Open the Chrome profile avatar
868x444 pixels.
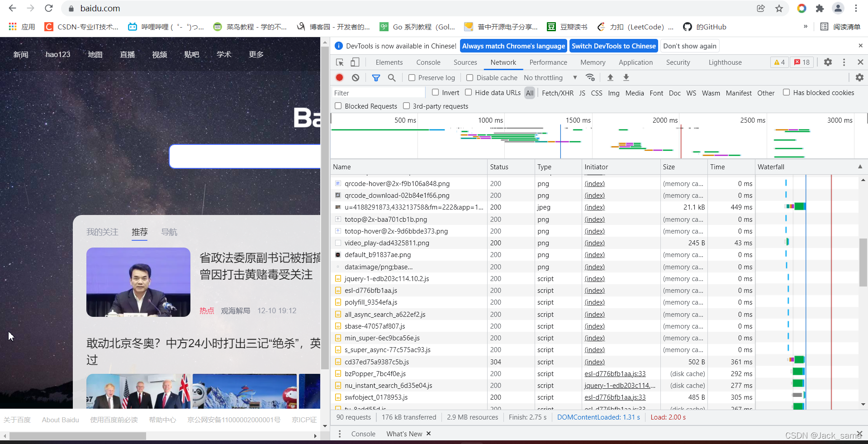point(838,8)
